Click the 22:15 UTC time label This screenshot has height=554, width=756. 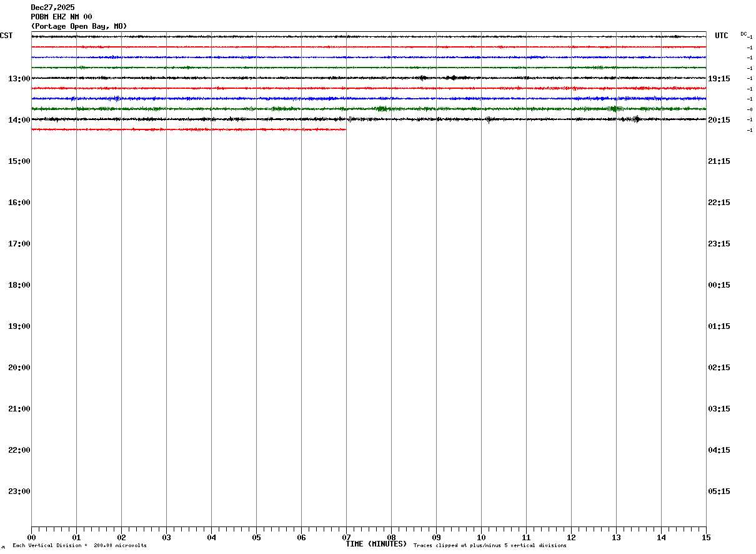719,202
